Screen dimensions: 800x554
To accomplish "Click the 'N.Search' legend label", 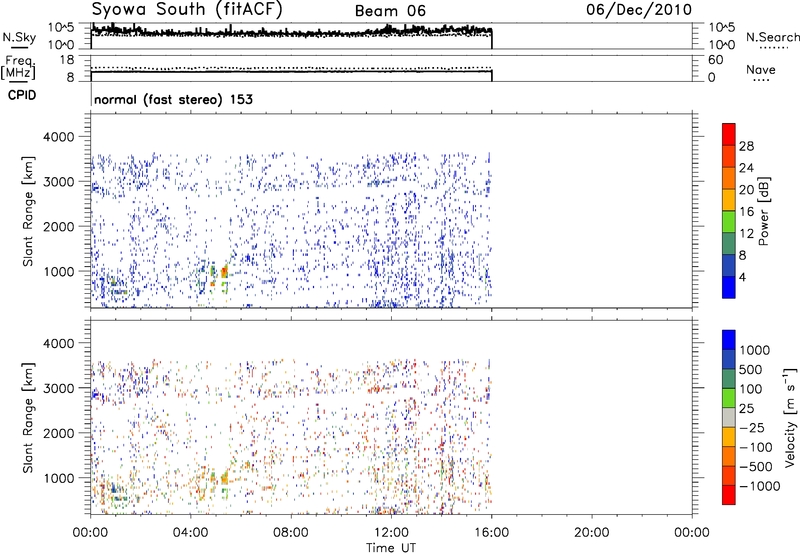I will (772, 37).
